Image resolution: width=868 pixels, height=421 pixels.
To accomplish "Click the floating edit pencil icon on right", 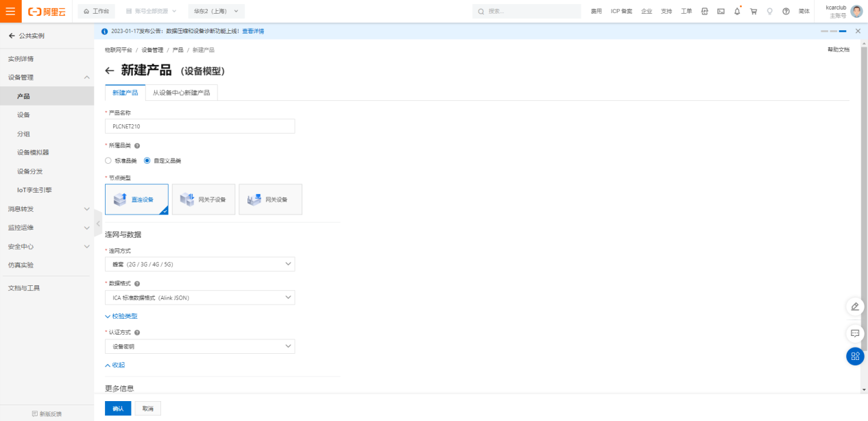I will [855, 306].
